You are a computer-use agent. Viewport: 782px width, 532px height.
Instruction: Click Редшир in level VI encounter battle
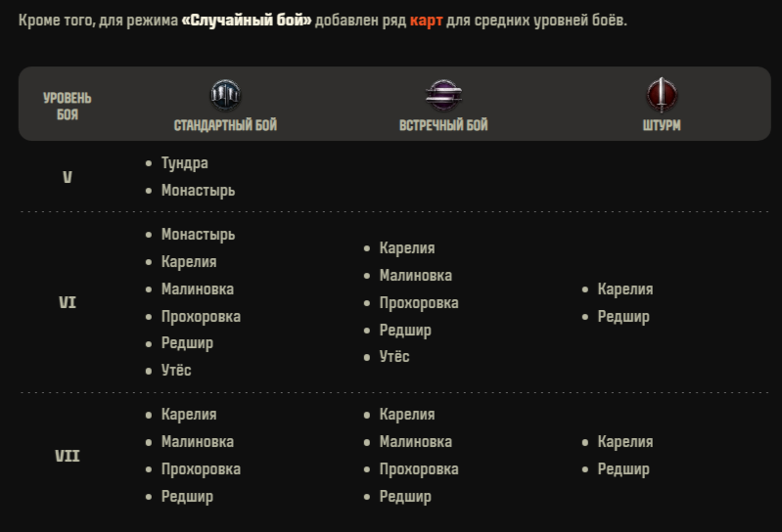tap(405, 331)
